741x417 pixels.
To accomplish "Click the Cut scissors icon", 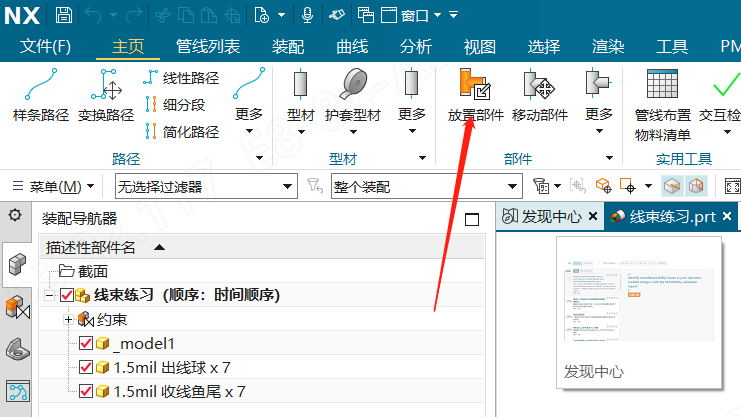I will [163, 16].
